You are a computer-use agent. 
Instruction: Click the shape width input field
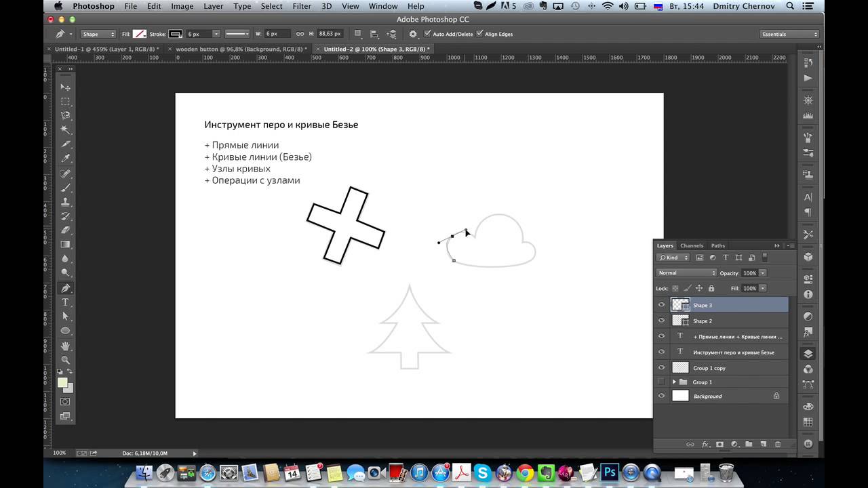click(277, 34)
